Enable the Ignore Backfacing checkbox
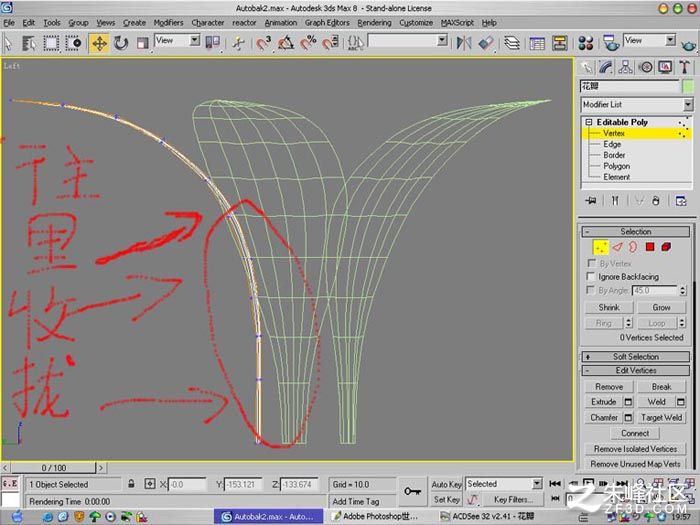Viewport: 700px width, 525px height. pos(591,276)
